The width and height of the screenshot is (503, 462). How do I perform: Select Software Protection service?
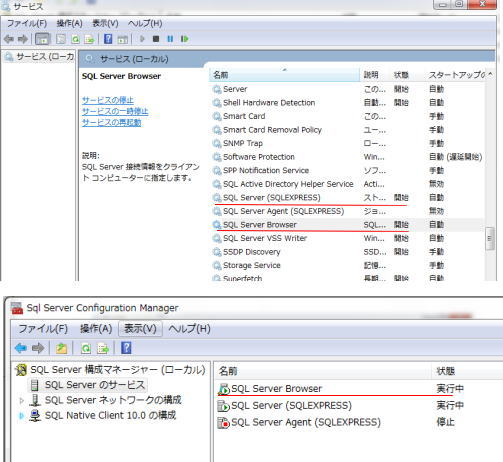tap(347, 157)
